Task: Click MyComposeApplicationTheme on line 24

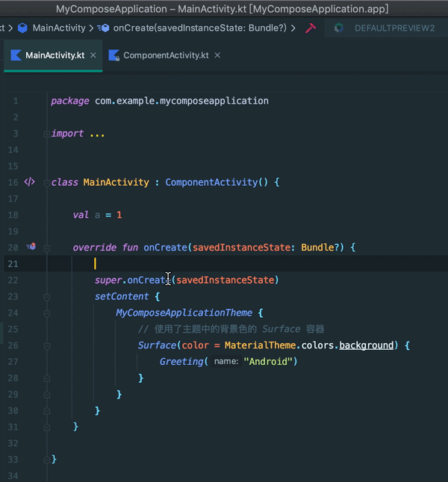Action: 184,313
